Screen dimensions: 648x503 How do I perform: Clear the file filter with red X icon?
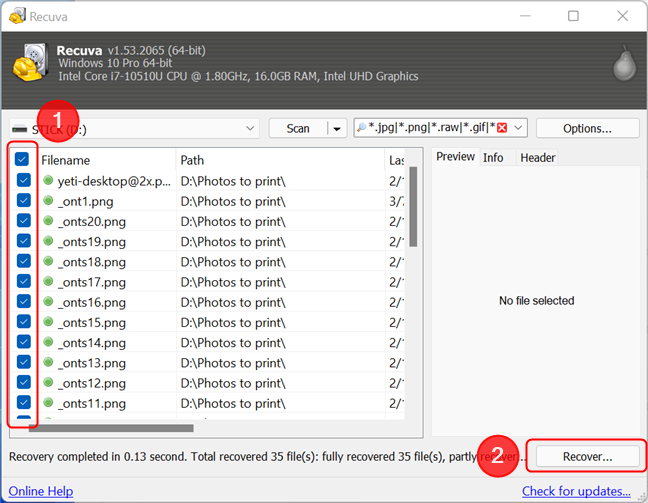(502, 128)
